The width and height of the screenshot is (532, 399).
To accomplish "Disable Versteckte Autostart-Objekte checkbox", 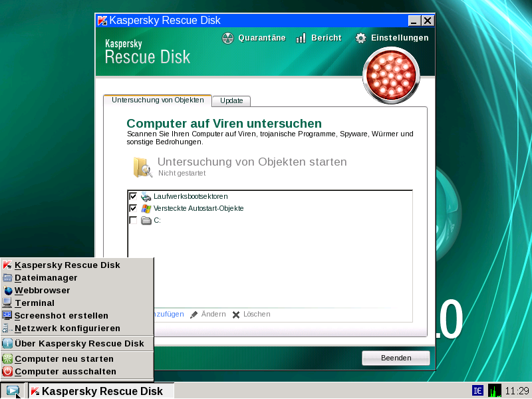I will [x=133, y=208].
